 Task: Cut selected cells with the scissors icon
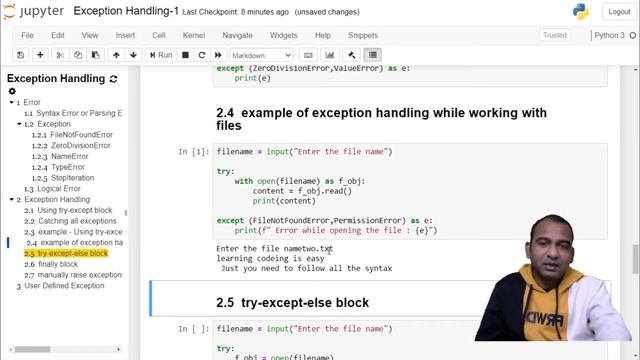tap(60, 55)
